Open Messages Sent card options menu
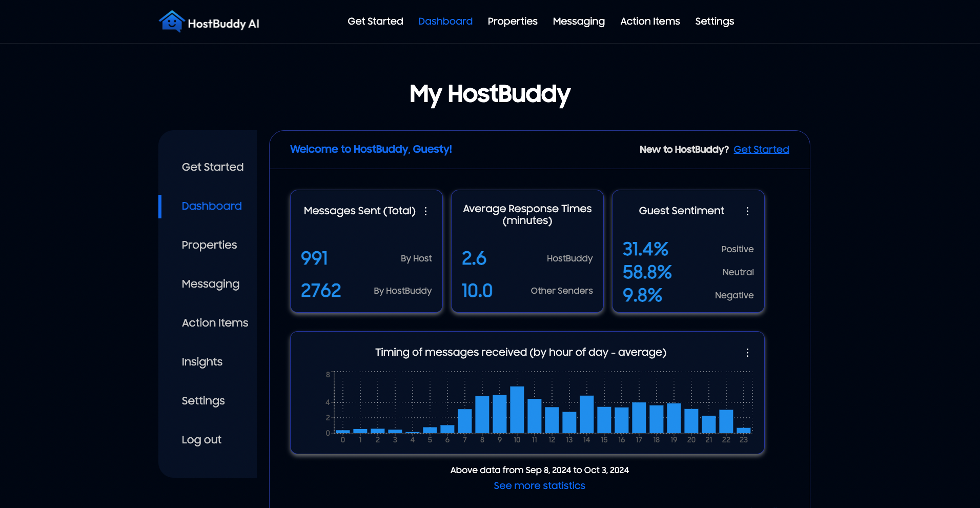 point(425,211)
